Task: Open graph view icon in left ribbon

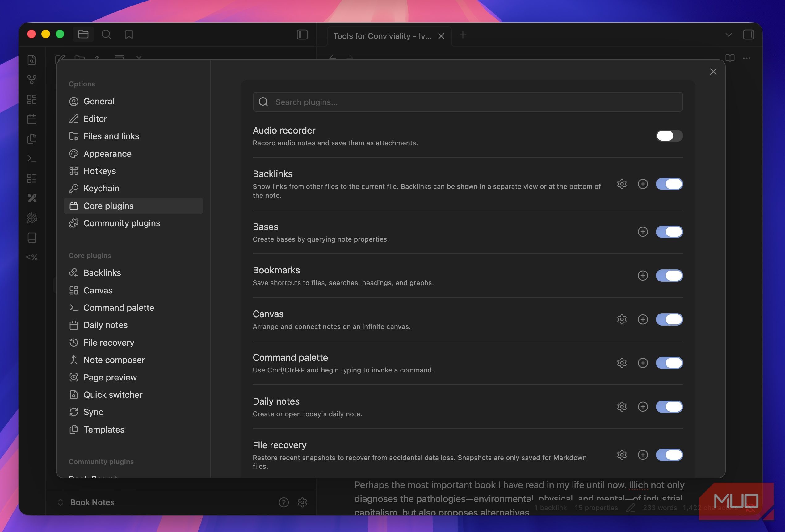Action: pyautogui.click(x=32, y=79)
